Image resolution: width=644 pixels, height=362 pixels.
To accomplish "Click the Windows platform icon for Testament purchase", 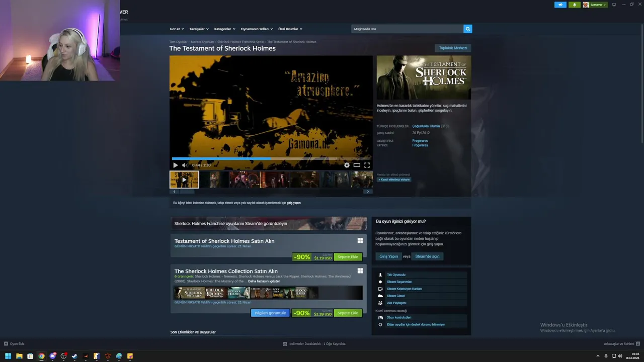I will point(360,241).
